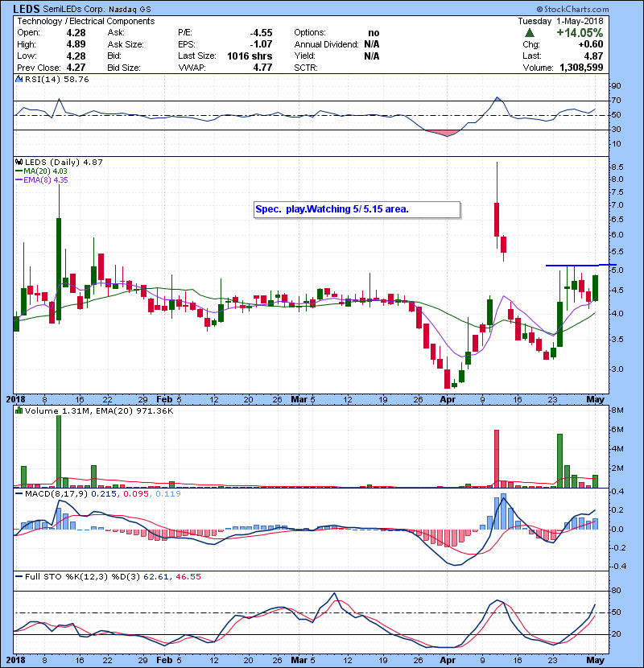The image size is (644, 668).
Task: Click the RSI(14) 58.76 indicator label
Action: (x=57, y=79)
